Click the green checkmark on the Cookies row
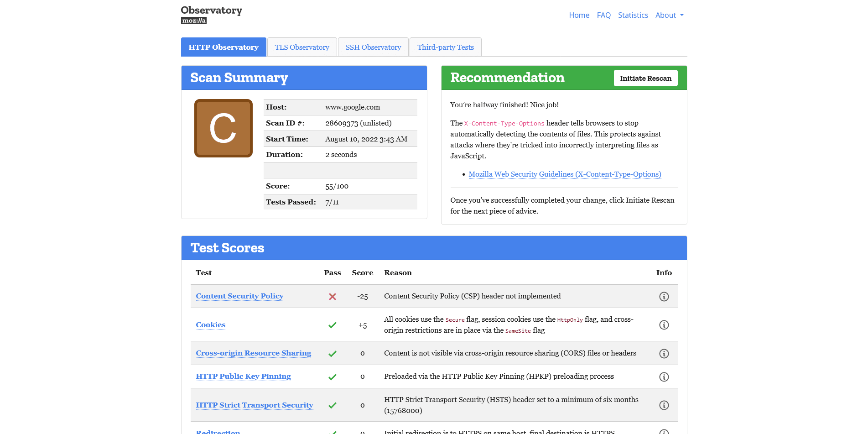 (x=333, y=324)
